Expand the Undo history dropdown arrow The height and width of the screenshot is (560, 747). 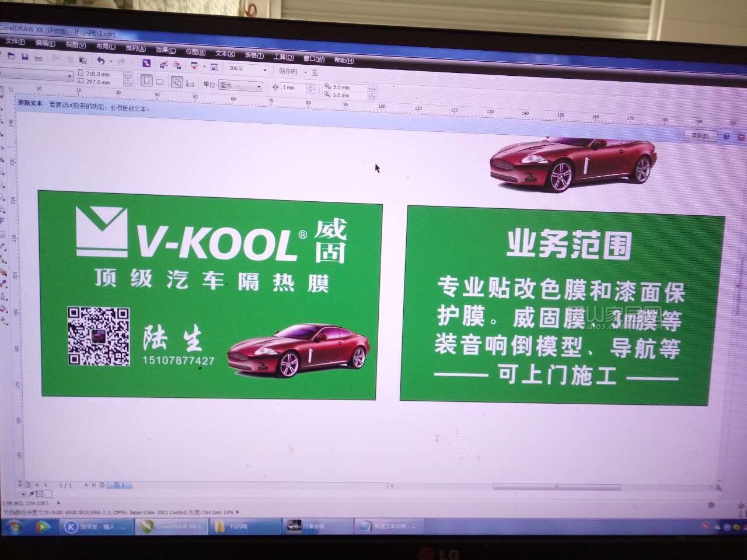click(x=110, y=61)
